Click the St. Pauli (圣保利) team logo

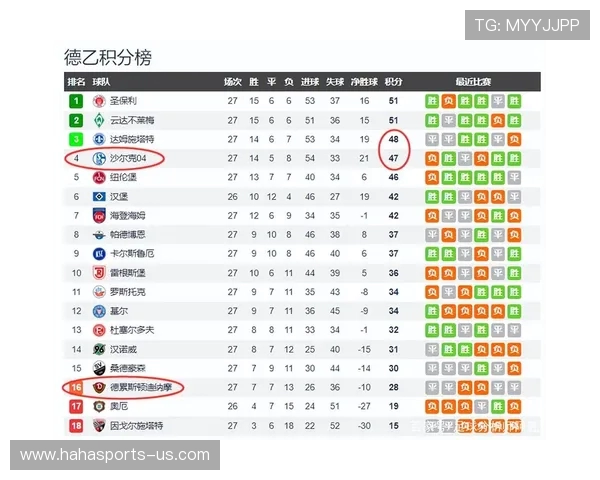(x=99, y=101)
